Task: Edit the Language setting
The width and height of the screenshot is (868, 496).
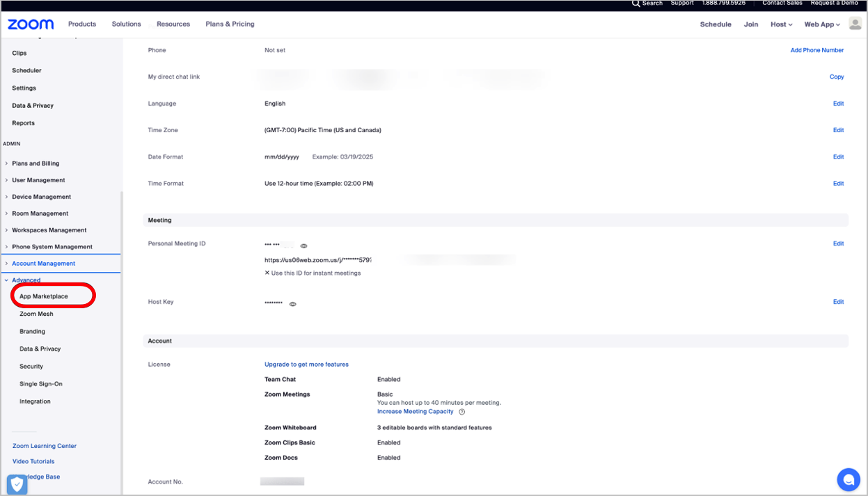Action: (x=838, y=104)
